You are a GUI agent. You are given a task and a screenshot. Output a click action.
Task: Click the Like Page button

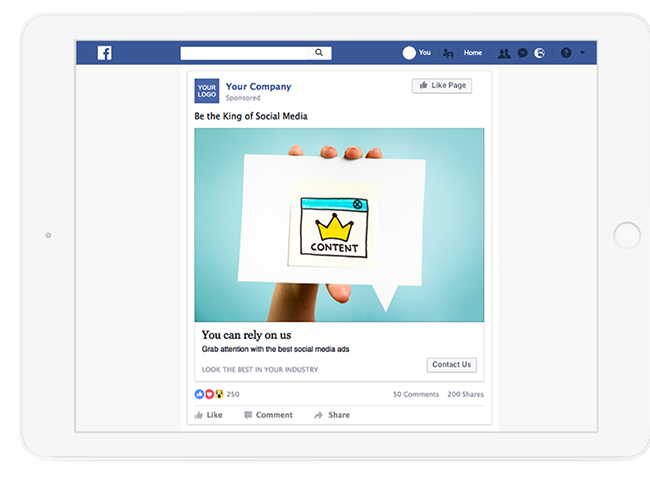pyautogui.click(x=442, y=86)
